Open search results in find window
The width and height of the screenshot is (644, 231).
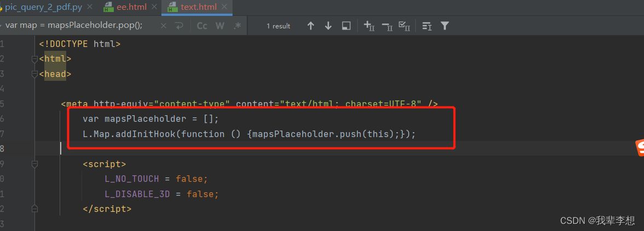[x=346, y=26]
